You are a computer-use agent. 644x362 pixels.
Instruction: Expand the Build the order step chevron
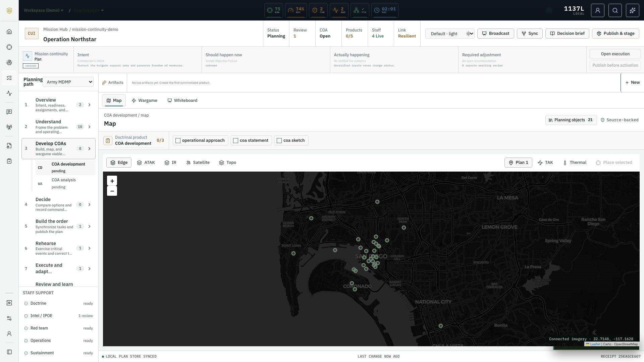tap(89, 226)
